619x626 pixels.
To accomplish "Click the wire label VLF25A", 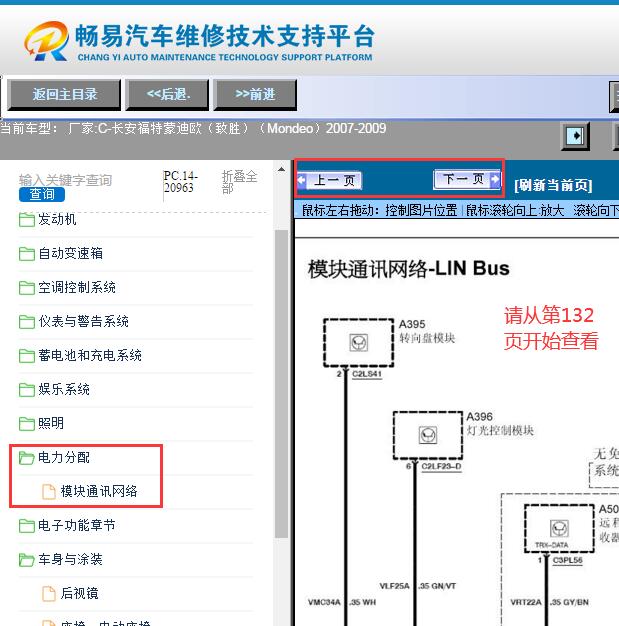I will (394, 586).
